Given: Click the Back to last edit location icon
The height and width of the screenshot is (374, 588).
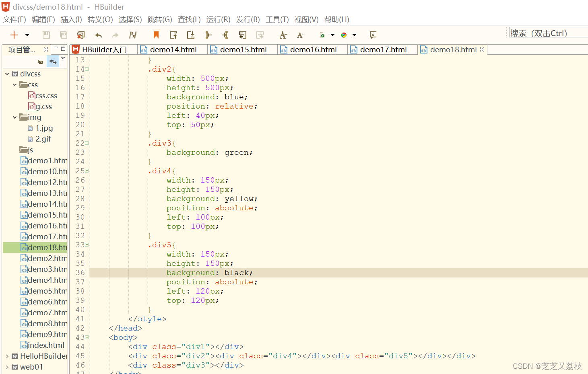Looking at the screenshot, I should pos(242,35).
